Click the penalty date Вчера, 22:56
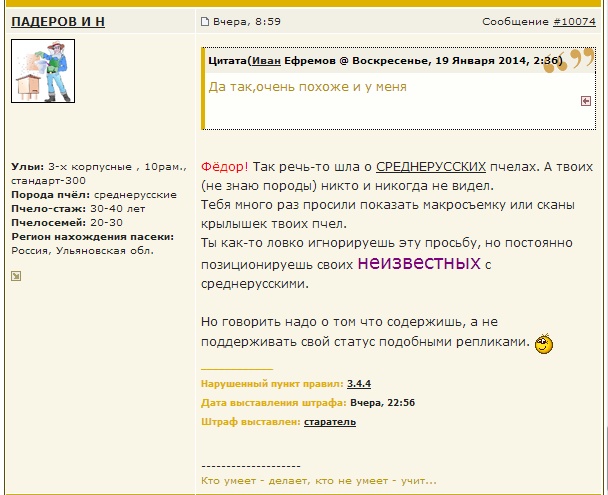Image resolution: width=608 pixels, height=495 pixels. (x=382, y=403)
